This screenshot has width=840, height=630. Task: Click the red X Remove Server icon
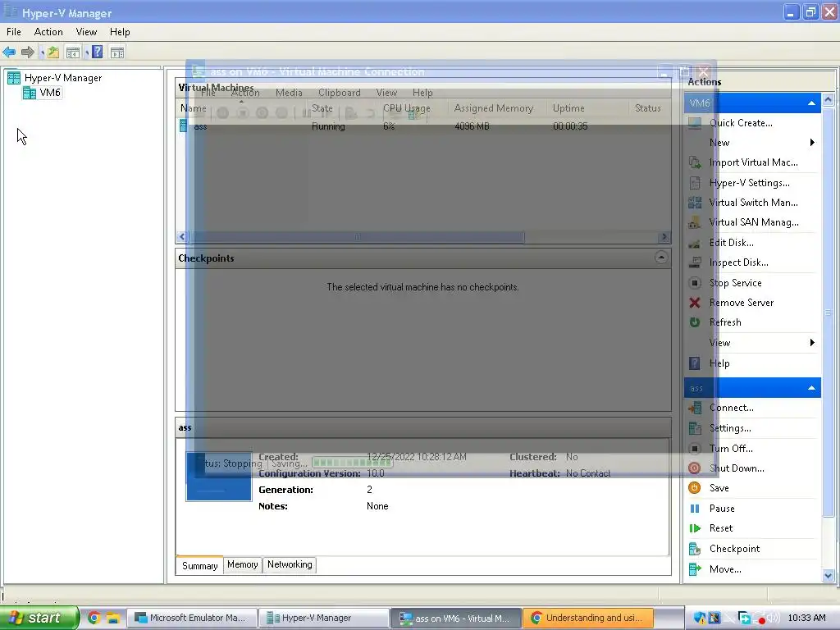pos(695,303)
